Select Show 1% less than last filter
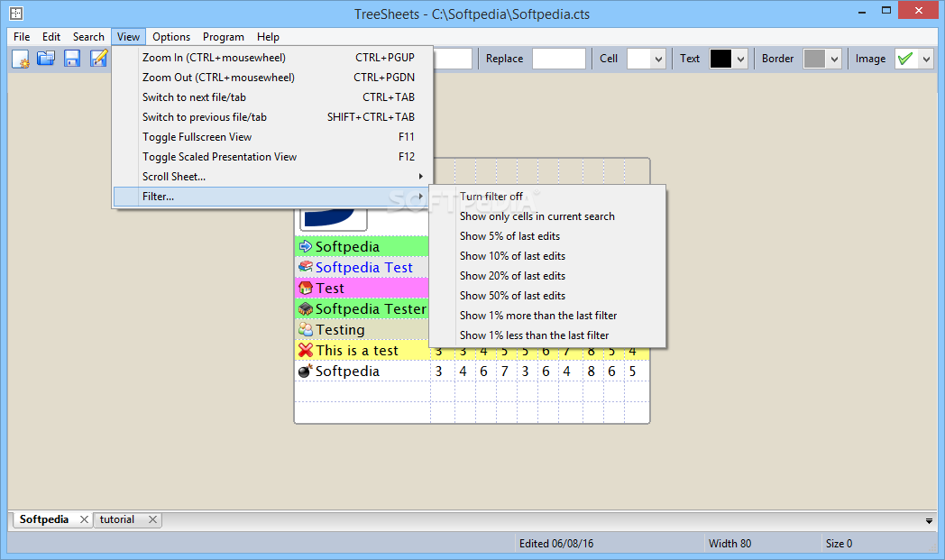945x560 pixels. tap(547, 335)
